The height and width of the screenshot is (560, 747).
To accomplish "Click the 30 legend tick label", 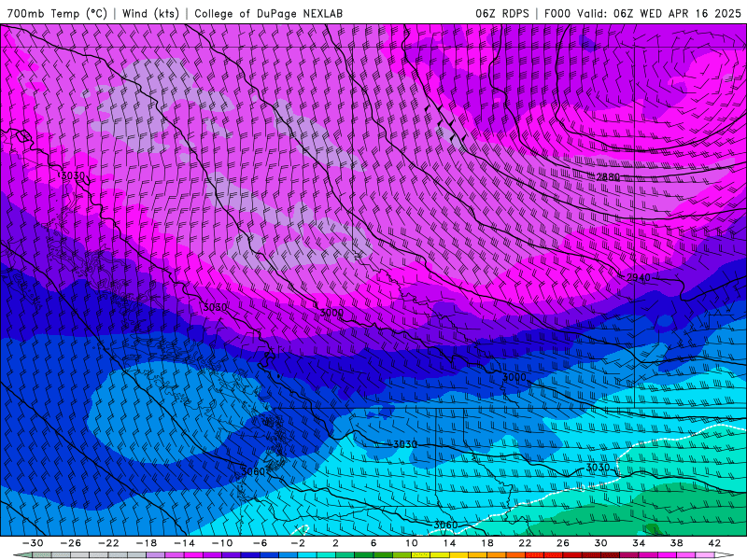I will (x=600, y=543).
